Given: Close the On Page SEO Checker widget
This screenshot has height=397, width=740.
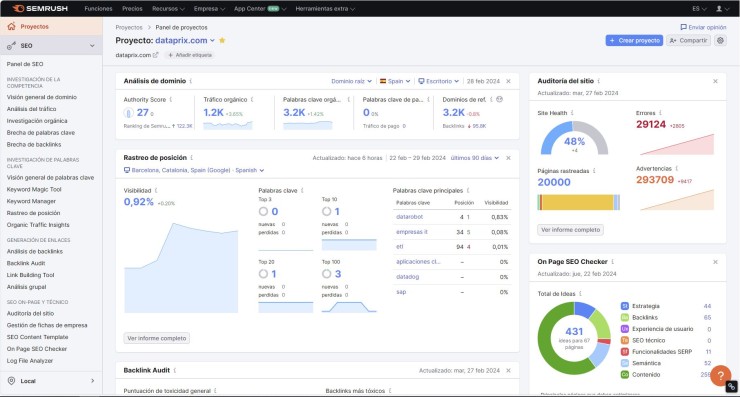Looking at the screenshot, I should [715, 262].
